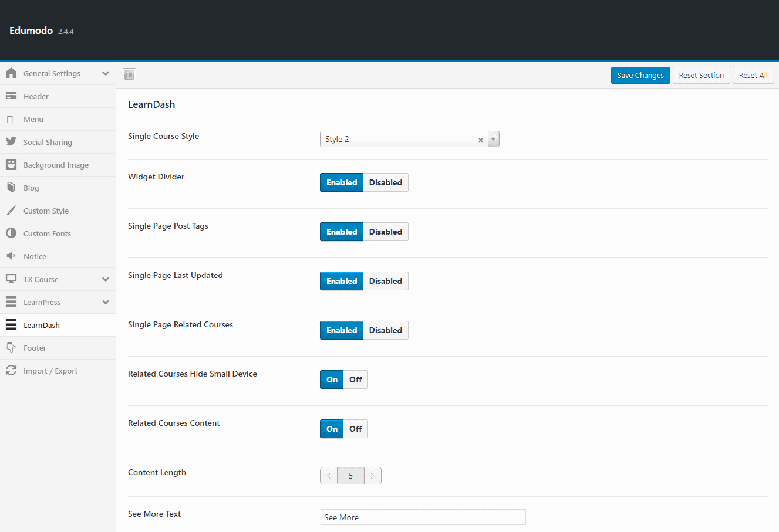
Task: Click the refresh arrows icon for Import / Export
Action: pyautogui.click(x=11, y=371)
